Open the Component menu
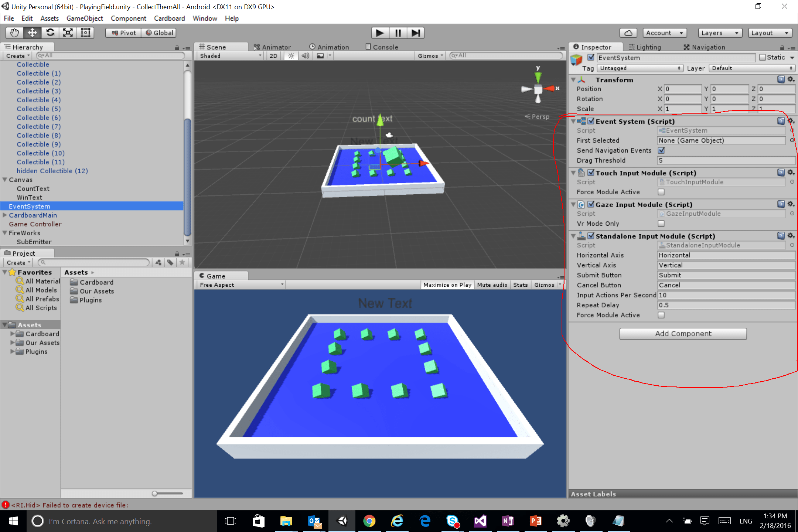798x532 pixels. (128, 18)
